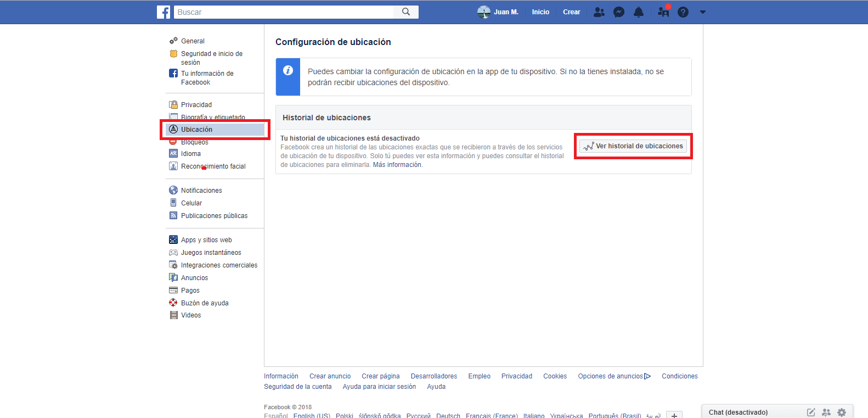The width and height of the screenshot is (868, 418).
Task: Open footer link Crear anuncio
Action: (x=330, y=376)
